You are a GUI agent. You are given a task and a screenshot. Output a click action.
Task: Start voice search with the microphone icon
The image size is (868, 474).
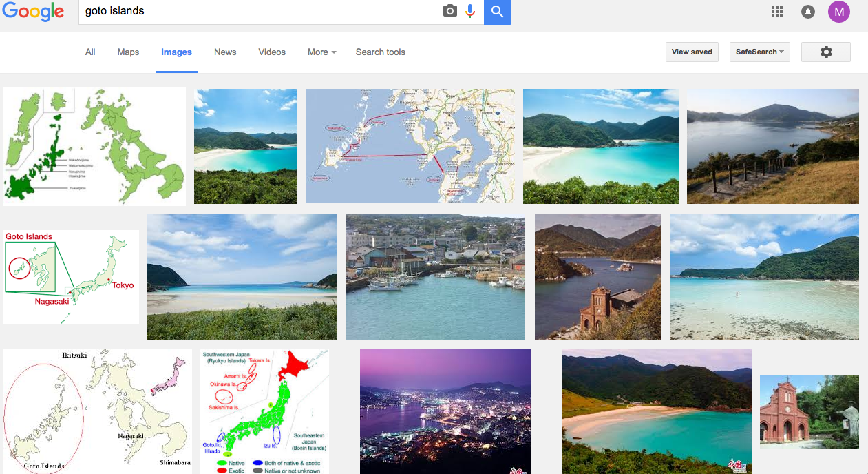470,11
